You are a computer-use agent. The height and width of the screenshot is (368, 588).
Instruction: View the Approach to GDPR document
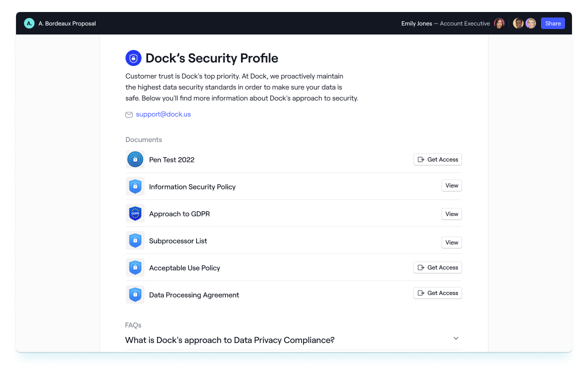[x=451, y=214]
